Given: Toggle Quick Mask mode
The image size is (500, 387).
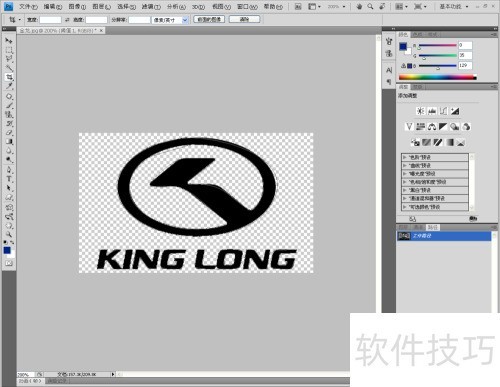Looking at the screenshot, I should [x=9, y=263].
